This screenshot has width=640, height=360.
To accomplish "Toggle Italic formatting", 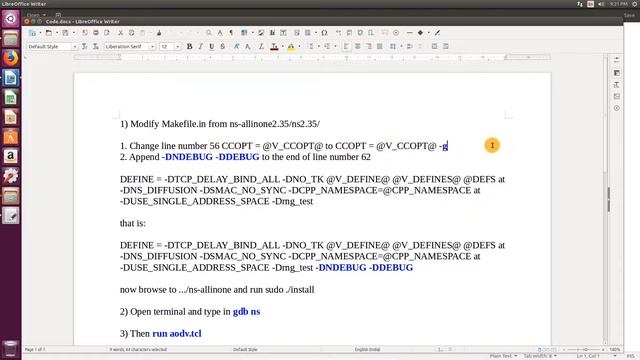I will tap(200, 47).
